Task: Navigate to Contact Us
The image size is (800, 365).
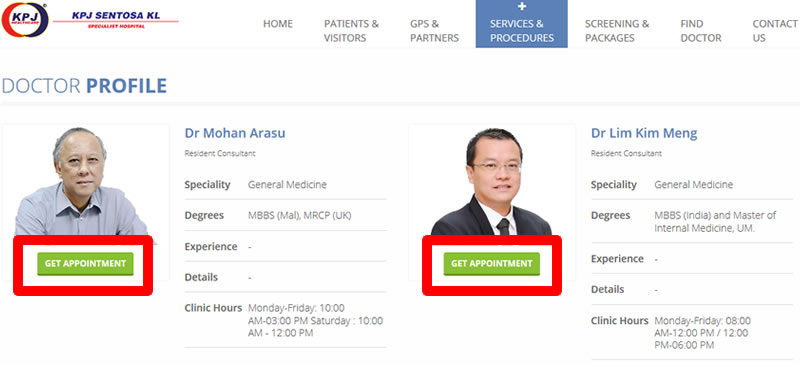Action: pos(774,31)
